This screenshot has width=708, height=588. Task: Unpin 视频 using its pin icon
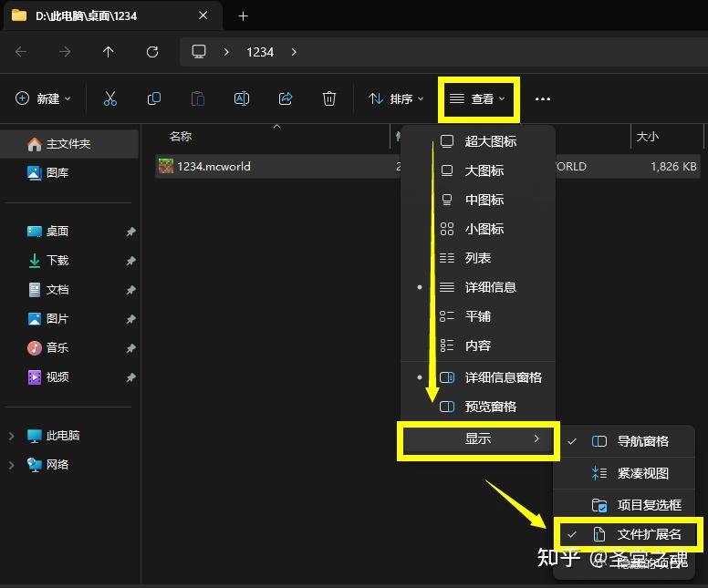click(x=131, y=377)
